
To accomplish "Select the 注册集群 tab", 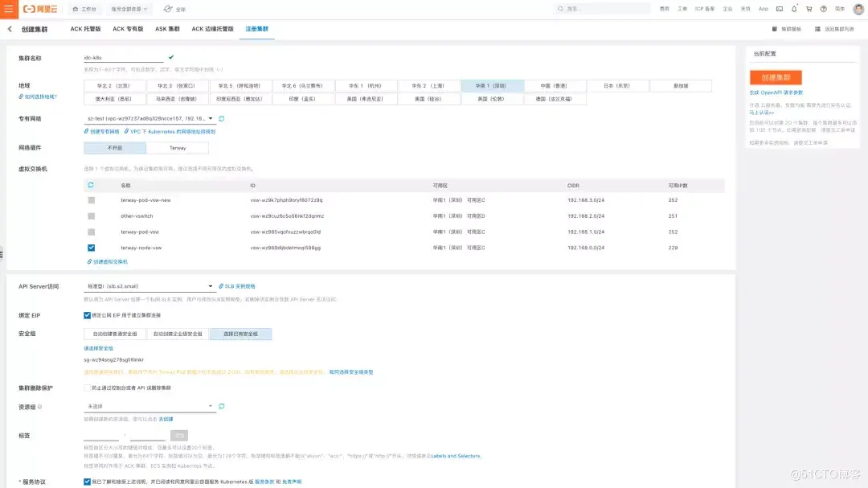I will tap(257, 29).
